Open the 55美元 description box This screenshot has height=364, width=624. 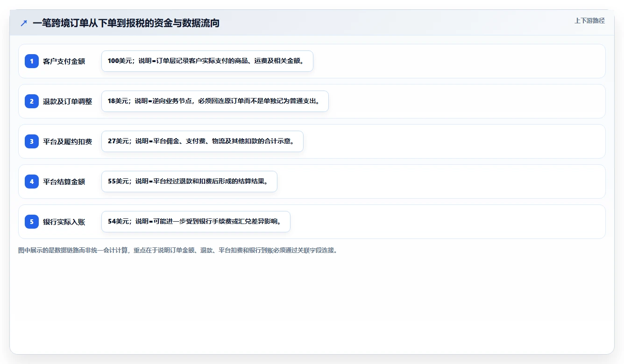tap(189, 182)
